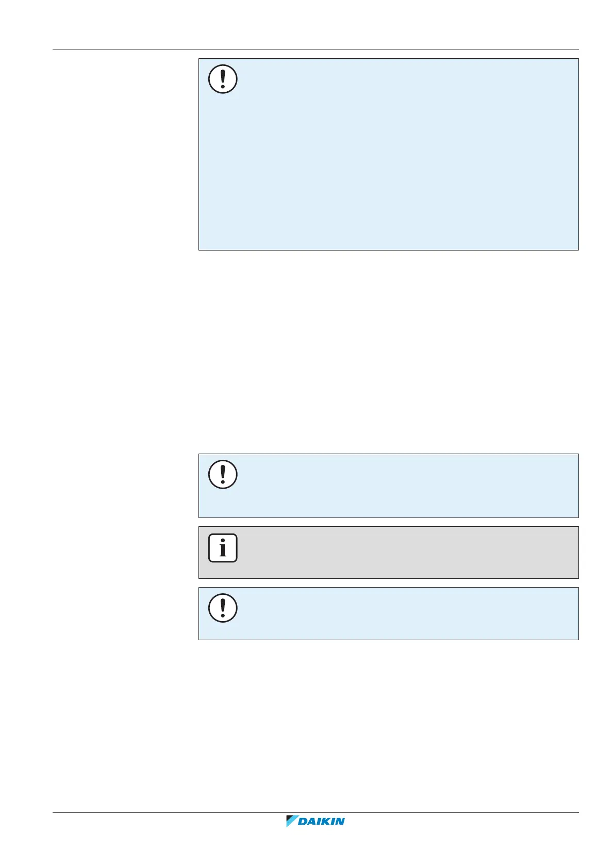614x868 pixels.
Task: Click the information 'i' icon in the gray box
Action: [223, 547]
